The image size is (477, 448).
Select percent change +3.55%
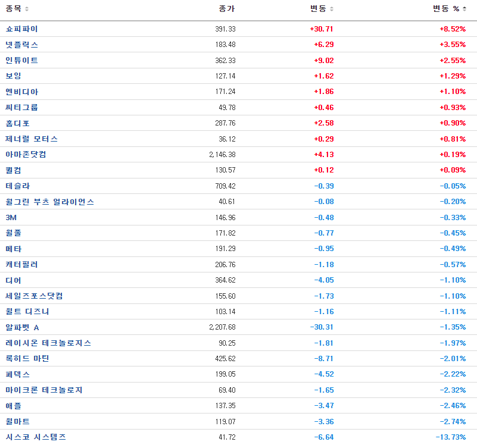pos(453,45)
